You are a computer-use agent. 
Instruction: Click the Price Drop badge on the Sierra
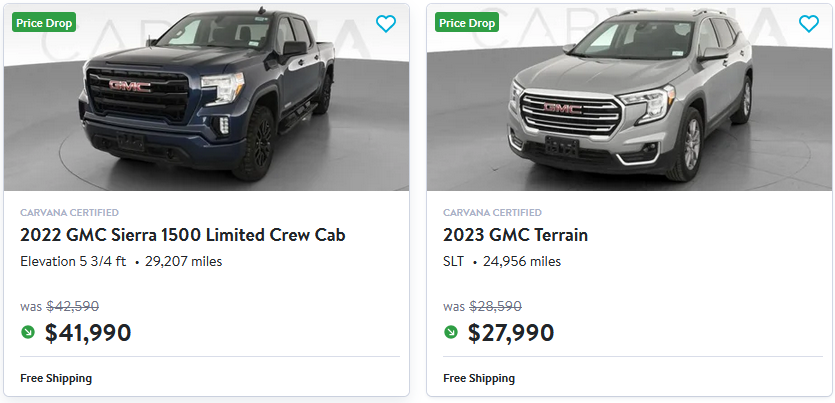[44, 23]
